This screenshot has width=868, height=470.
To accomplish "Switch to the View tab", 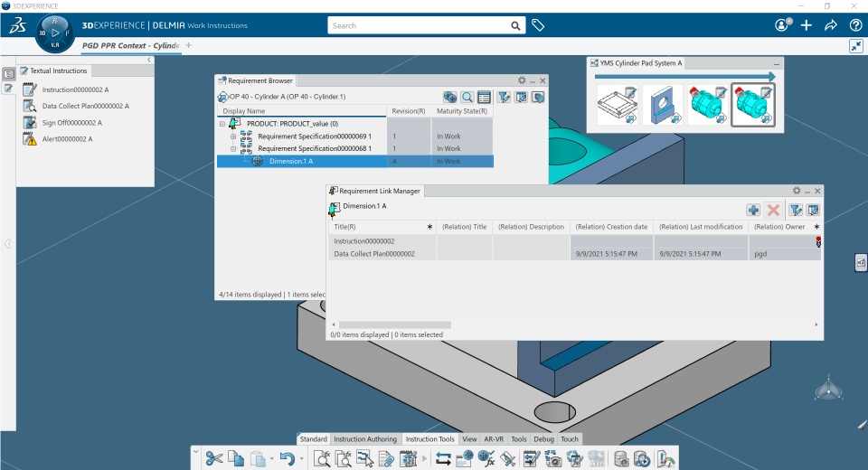I will pos(469,439).
